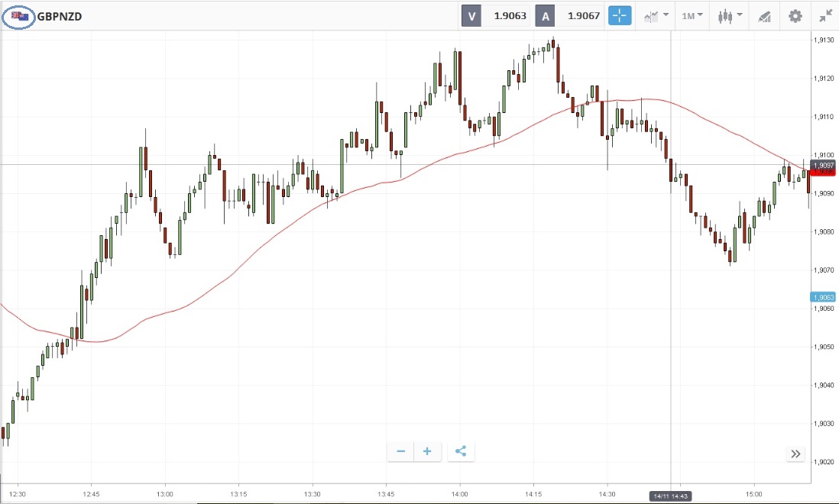The image size is (839, 504).
Task: Open the drawing tools icon
Action: click(x=763, y=15)
